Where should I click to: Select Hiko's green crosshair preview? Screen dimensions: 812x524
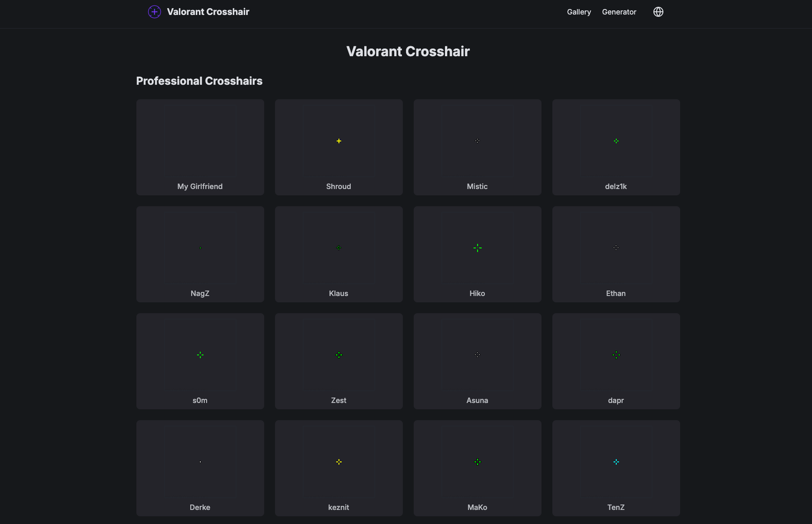pyautogui.click(x=478, y=248)
